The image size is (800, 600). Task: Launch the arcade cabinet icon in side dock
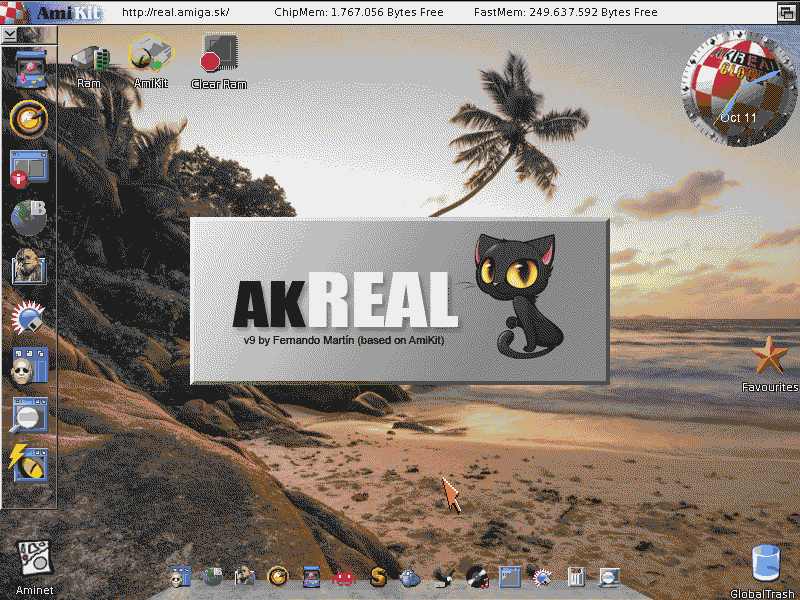pos(30,69)
